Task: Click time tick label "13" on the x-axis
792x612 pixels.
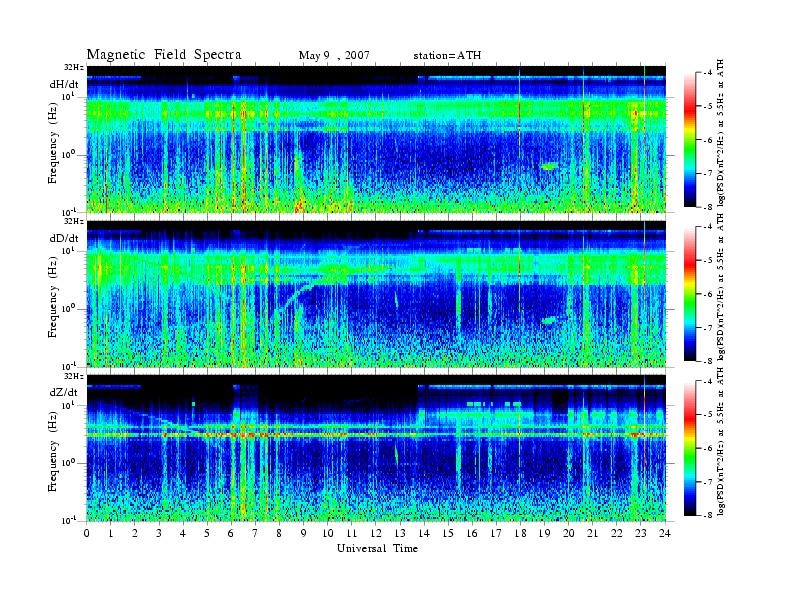Action: click(x=400, y=533)
